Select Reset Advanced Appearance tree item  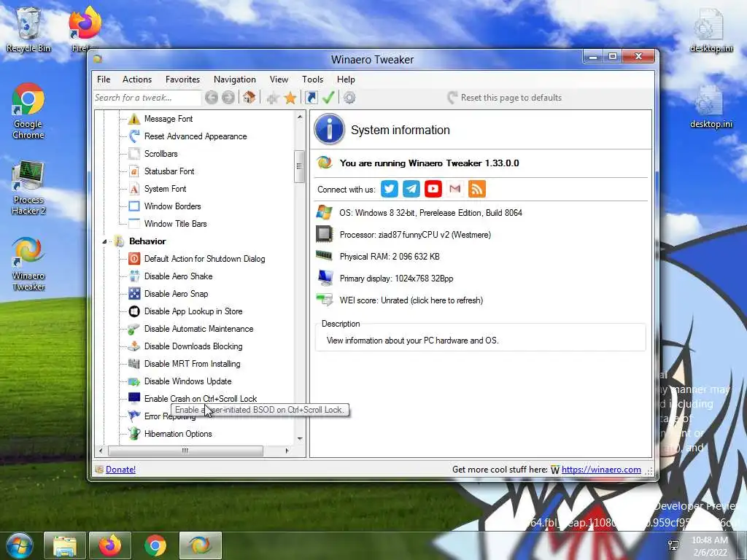196,136
